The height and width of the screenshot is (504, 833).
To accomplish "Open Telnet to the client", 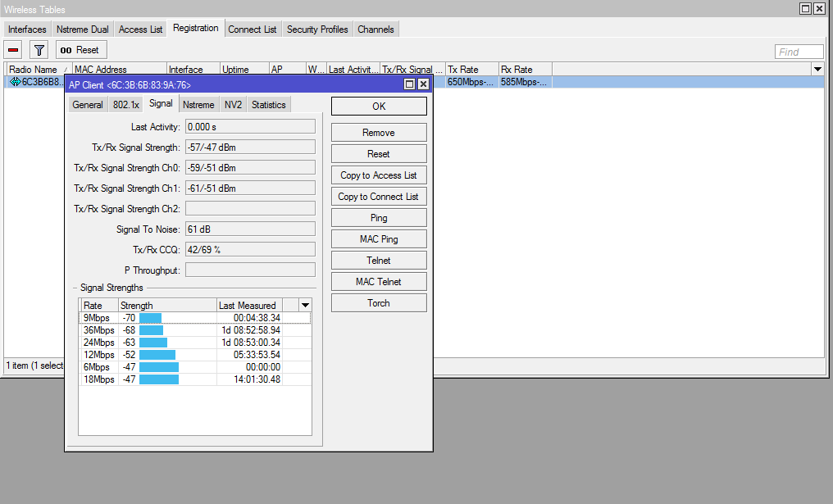I will point(379,261).
